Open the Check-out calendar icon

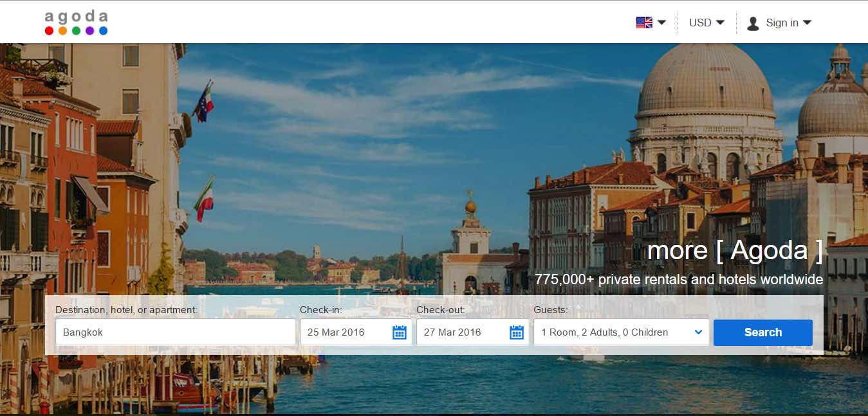(517, 332)
